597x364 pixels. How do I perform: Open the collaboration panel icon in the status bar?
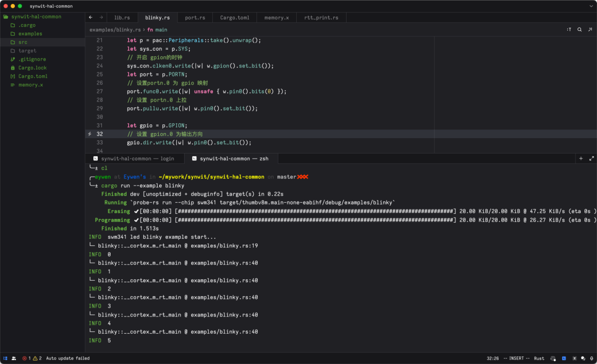[14, 358]
